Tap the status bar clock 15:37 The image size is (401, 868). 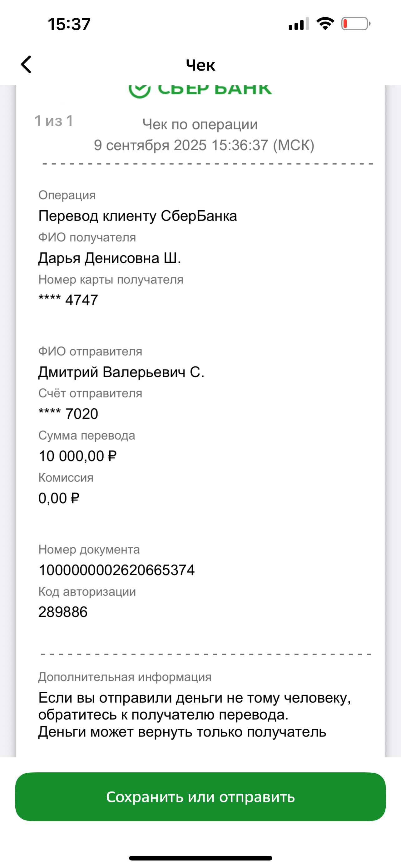pyautogui.click(x=69, y=24)
